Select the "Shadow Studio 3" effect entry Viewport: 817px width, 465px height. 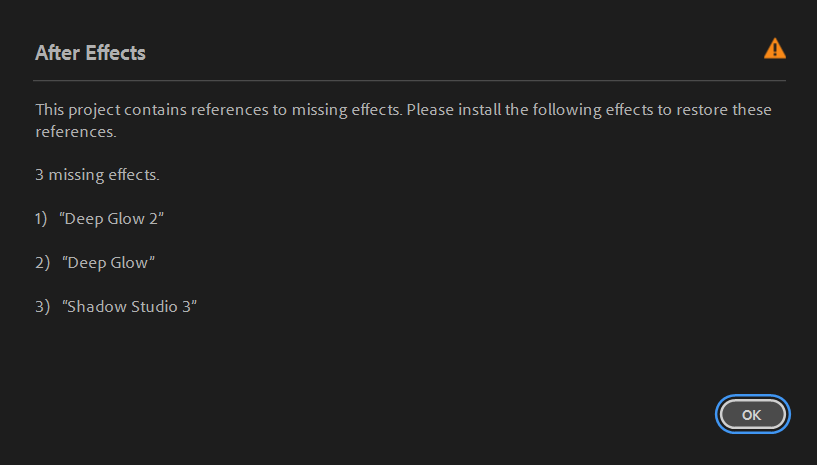click(130, 306)
